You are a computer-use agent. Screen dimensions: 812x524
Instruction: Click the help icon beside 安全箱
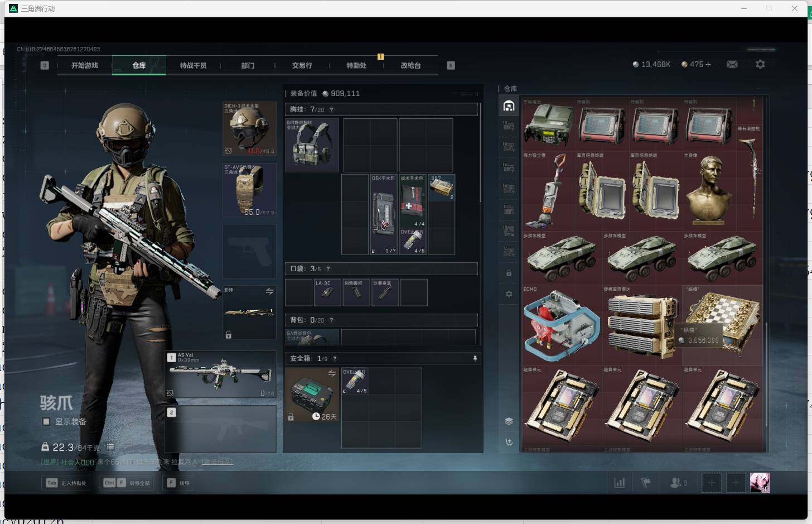[x=335, y=358]
